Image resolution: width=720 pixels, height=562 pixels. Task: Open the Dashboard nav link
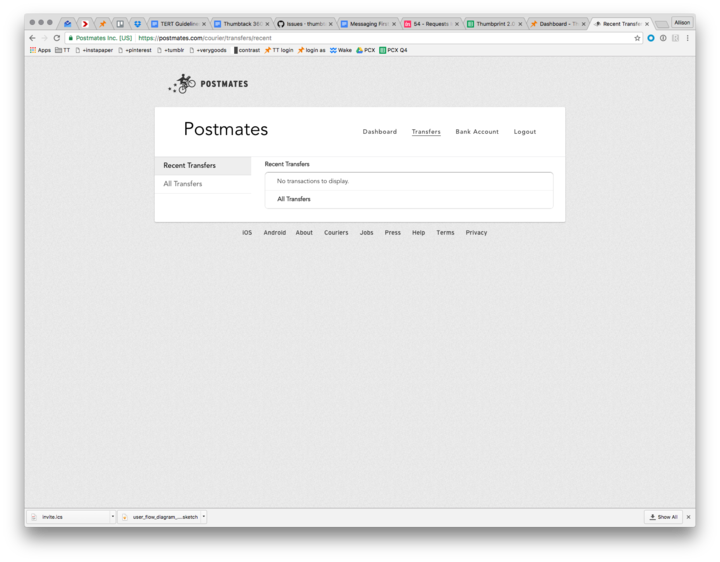380,132
